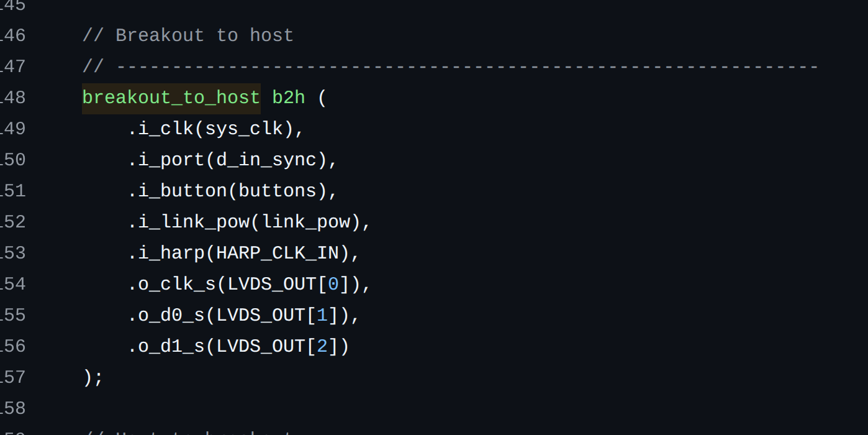868x435 pixels.
Task: Click index 1 in LVDS_OUT[1]
Action: (322, 316)
